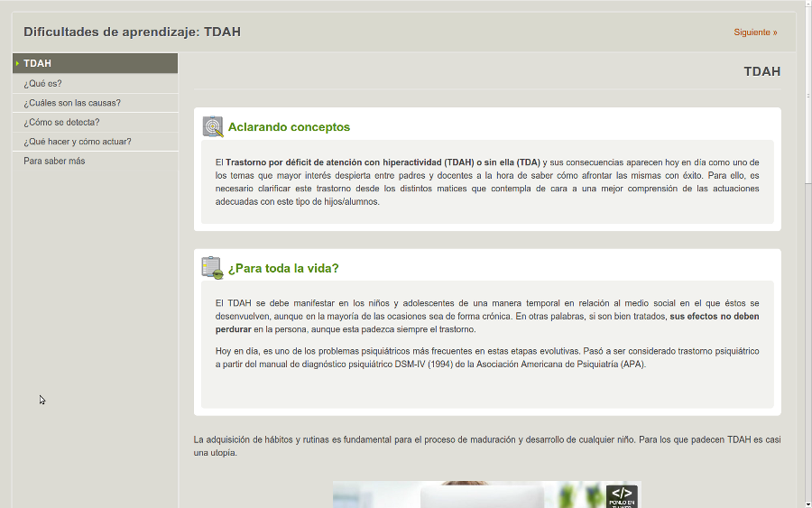Click the ¿Para toda la vida? heading

click(283, 269)
